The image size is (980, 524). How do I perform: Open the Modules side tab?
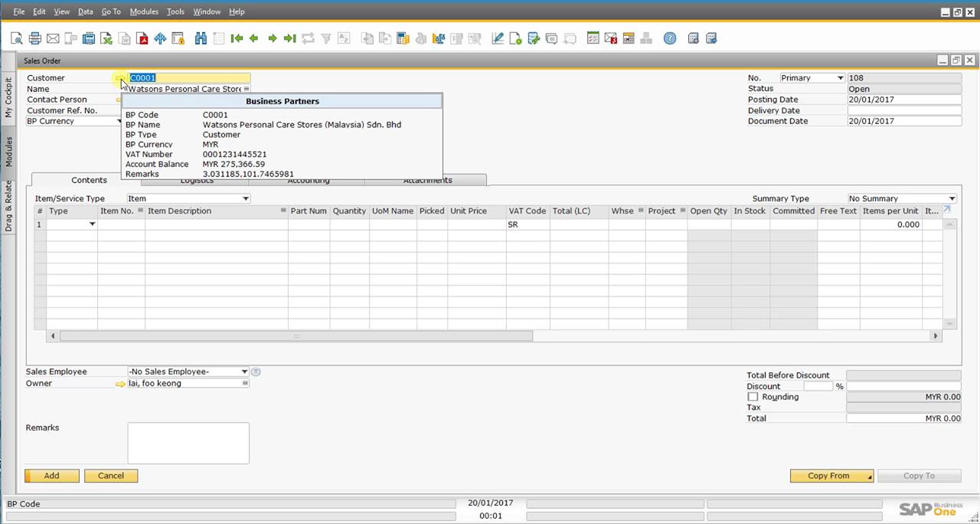(8, 152)
